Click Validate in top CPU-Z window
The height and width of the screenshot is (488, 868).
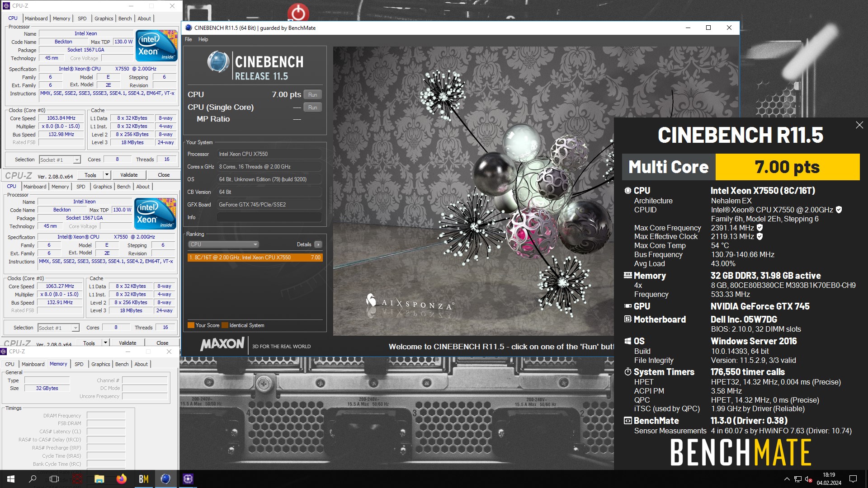(129, 175)
